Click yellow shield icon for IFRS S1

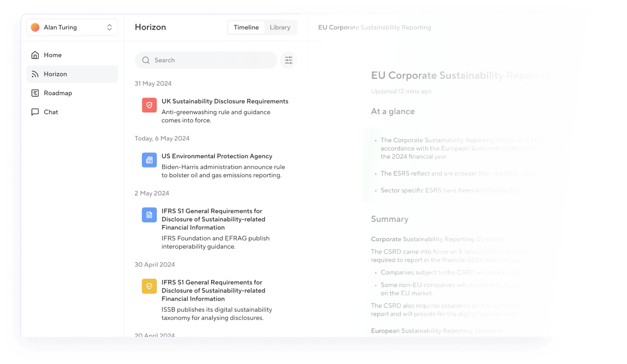pos(149,286)
